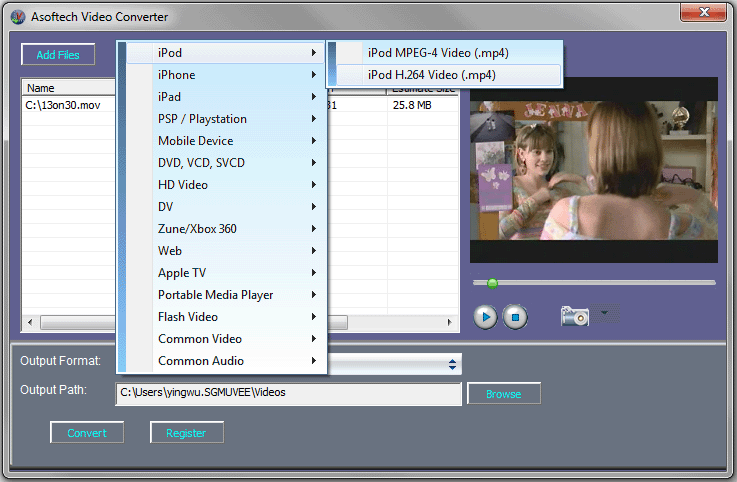Choose iPod MPEG-4 Video (.mp4)
The height and width of the screenshot is (482, 737).
pos(449,53)
